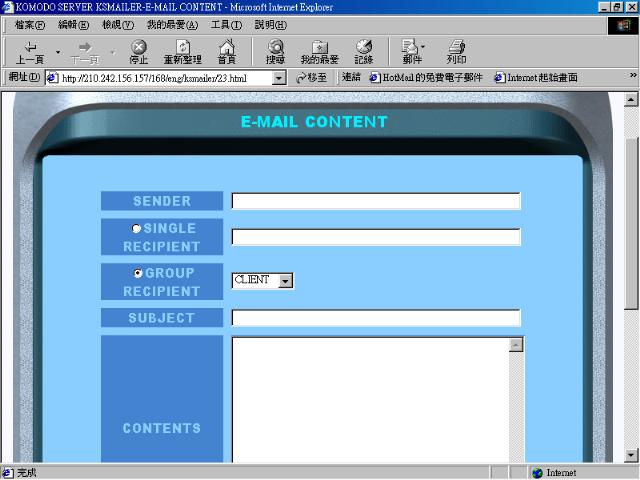The width and height of the screenshot is (640, 480).
Task: Open the File (檔案) menu
Action: coord(30,24)
